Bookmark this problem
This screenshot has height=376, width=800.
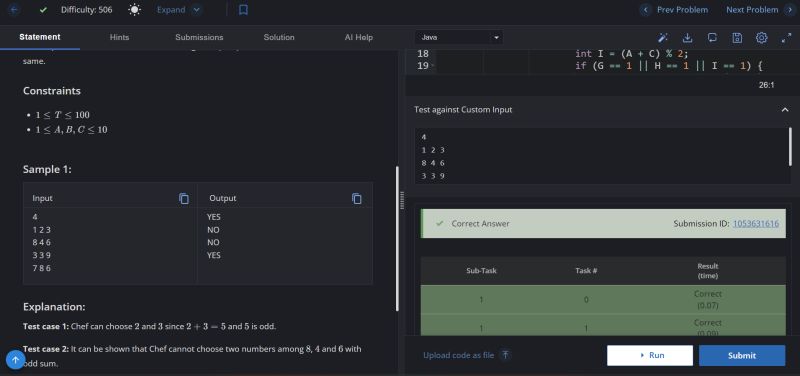point(243,10)
